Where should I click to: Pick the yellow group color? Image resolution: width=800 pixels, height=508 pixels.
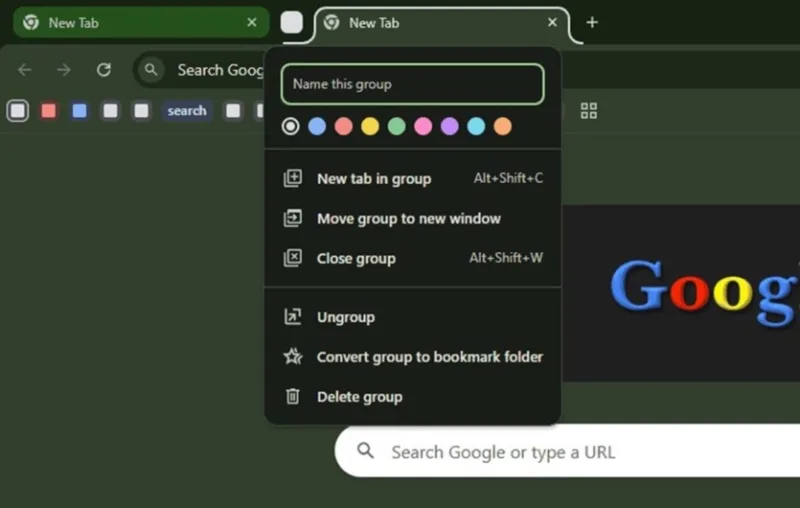click(x=370, y=126)
